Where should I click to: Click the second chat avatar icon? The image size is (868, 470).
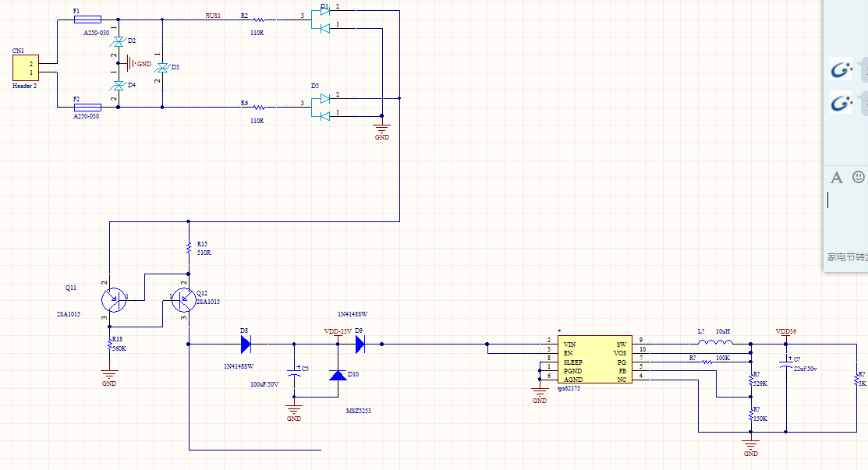click(x=841, y=103)
